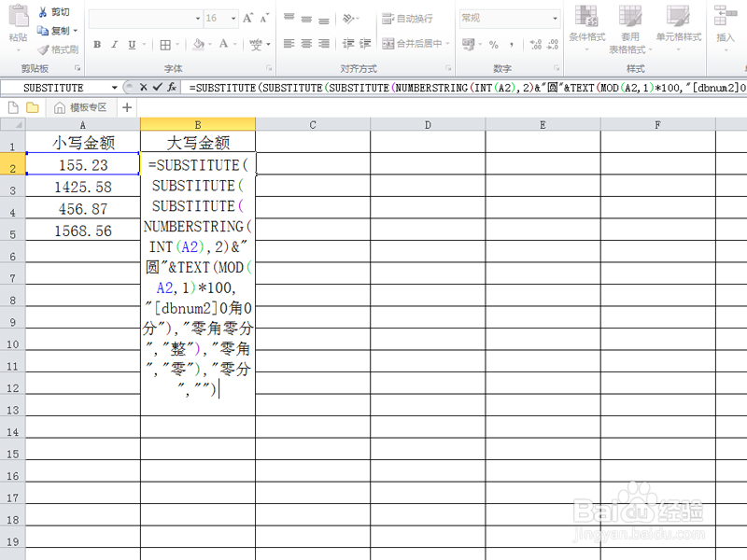Screen dimensions: 747x560
Task: Open Merge and Center dropdown arrow
Action: 448,44
